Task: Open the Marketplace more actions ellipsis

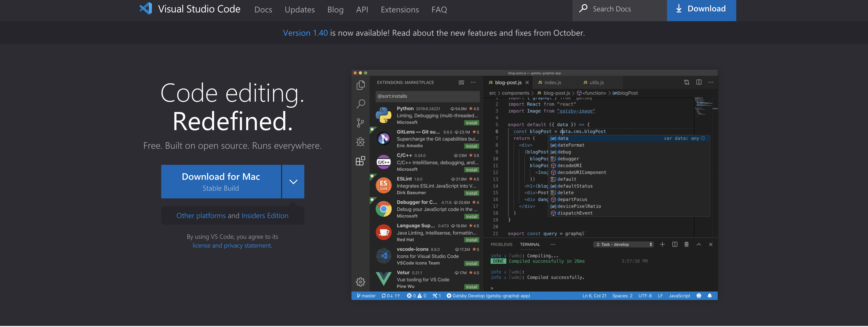Action: 474,82
